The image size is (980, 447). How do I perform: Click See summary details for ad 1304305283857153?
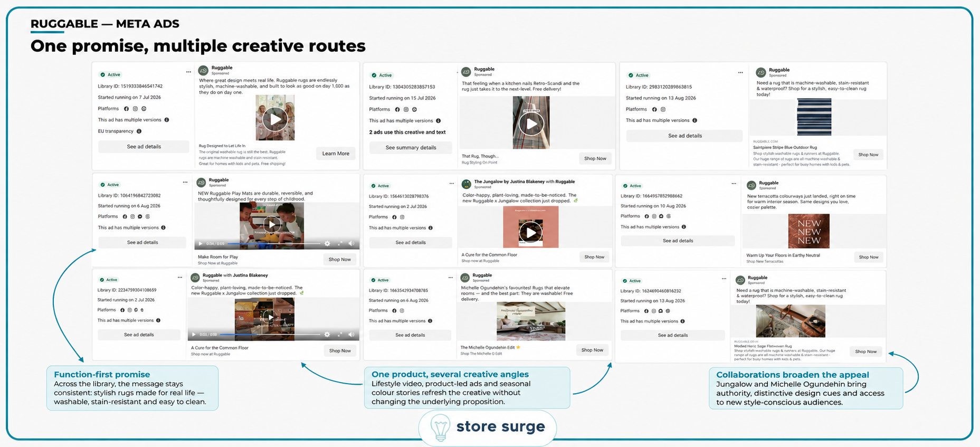(411, 148)
